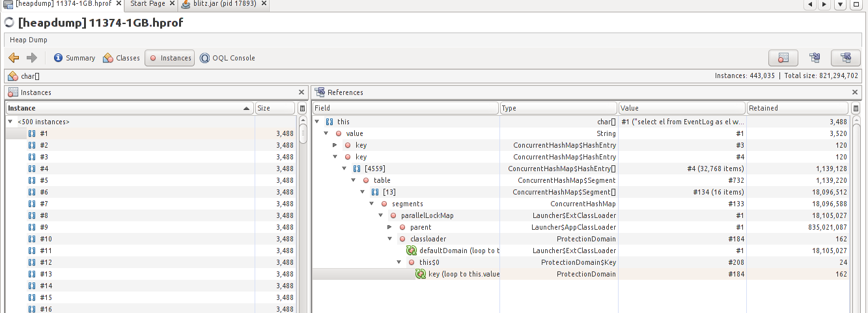The height and width of the screenshot is (313, 868).
Task: Toggle the References panel button at top right
Action: (846, 58)
